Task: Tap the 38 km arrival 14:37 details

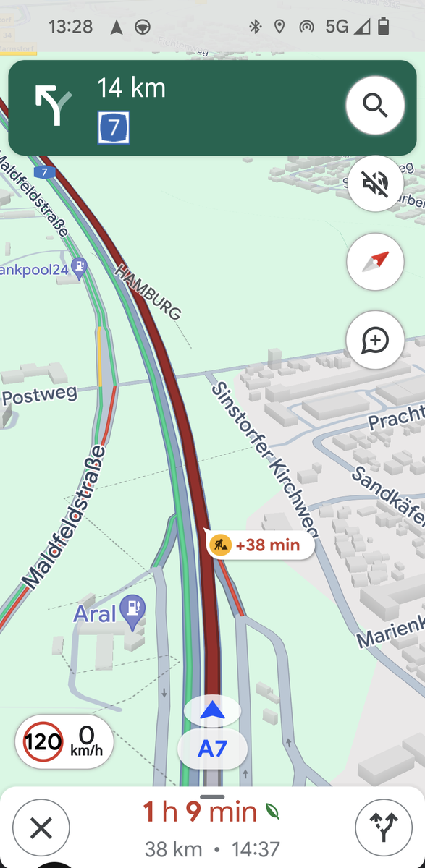Action: pyautogui.click(x=212, y=848)
